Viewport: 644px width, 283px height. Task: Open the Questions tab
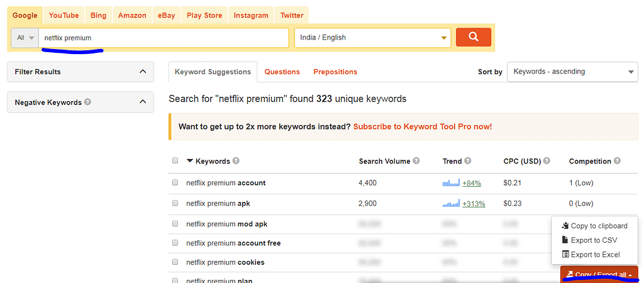[x=282, y=72]
